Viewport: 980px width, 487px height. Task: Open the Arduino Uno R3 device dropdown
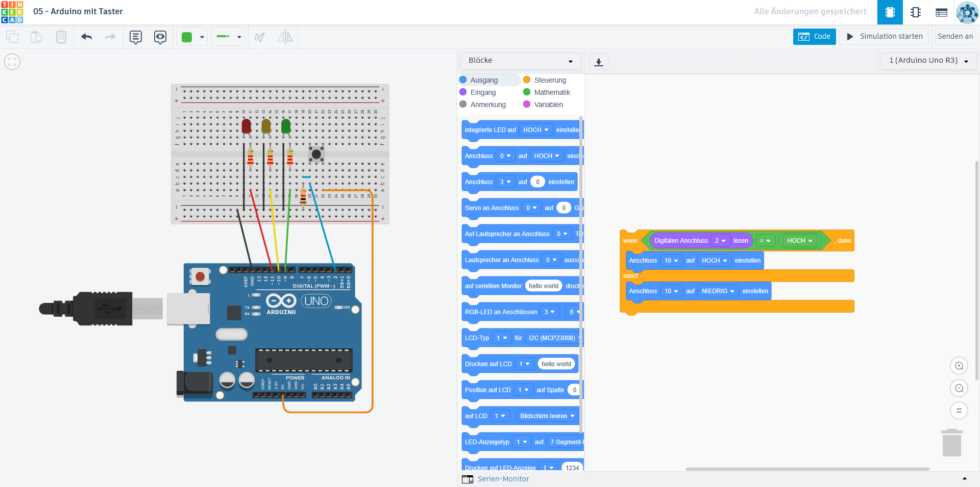click(x=928, y=61)
